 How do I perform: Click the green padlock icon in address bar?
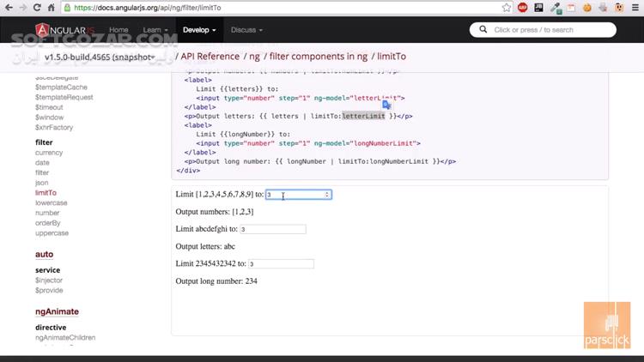[x=67, y=8]
